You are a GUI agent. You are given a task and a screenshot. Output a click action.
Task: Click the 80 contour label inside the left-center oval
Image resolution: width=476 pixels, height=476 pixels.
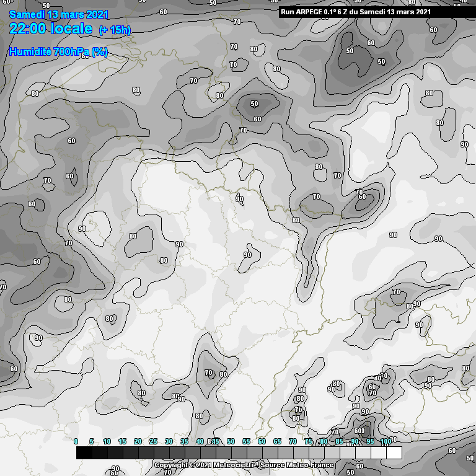coord(133,236)
